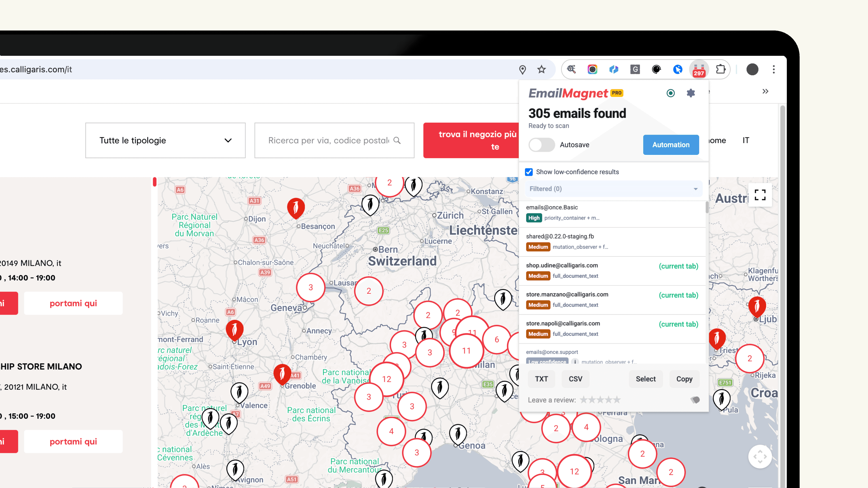
Task: Bookmark page with star icon
Action: coord(542,69)
